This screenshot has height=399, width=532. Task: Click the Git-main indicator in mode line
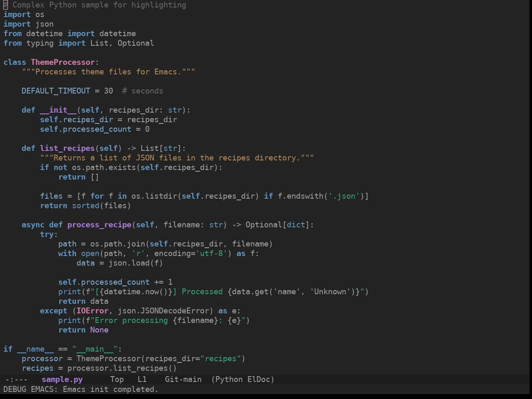pyautogui.click(x=183, y=379)
